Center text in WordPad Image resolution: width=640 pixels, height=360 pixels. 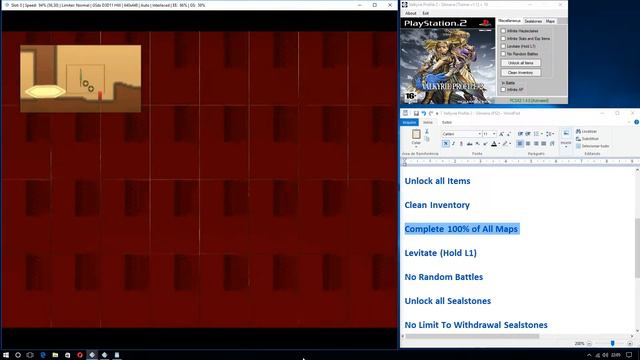528,144
